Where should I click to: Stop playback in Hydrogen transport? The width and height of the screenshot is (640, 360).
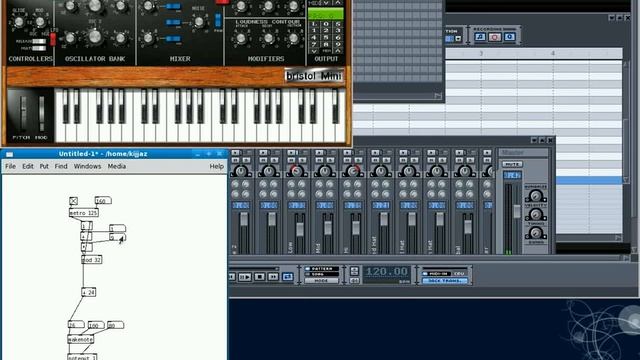coord(260,277)
